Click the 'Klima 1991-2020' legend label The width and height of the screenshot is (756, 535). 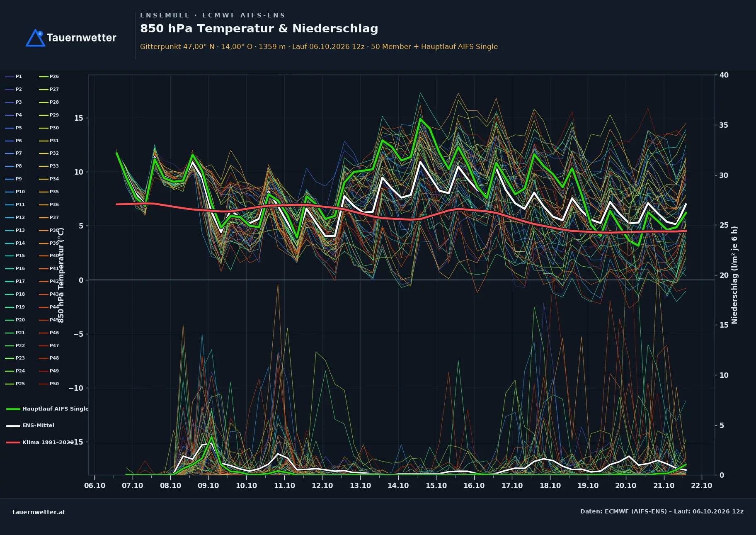(x=48, y=442)
